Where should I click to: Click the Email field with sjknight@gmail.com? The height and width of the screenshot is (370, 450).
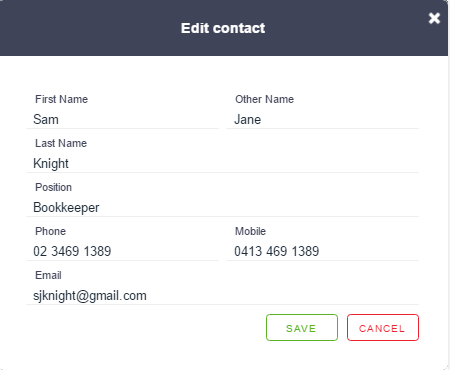point(222,296)
